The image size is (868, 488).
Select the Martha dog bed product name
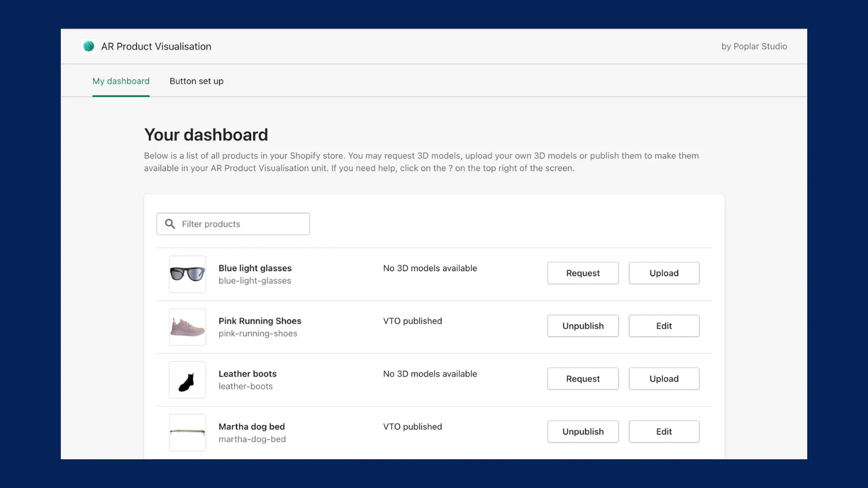click(x=252, y=427)
